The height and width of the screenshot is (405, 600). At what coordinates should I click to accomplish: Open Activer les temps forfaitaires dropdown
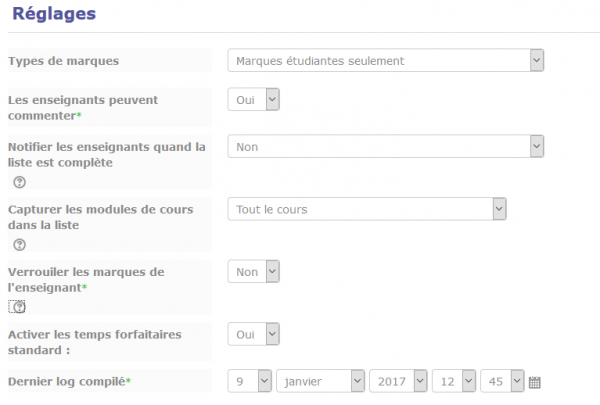click(253, 334)
